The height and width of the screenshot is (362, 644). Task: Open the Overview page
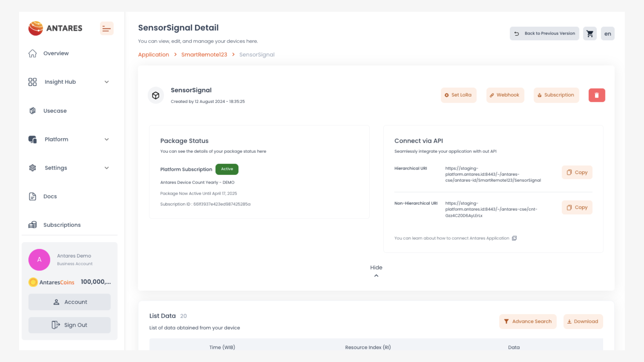tap(56, 53)
